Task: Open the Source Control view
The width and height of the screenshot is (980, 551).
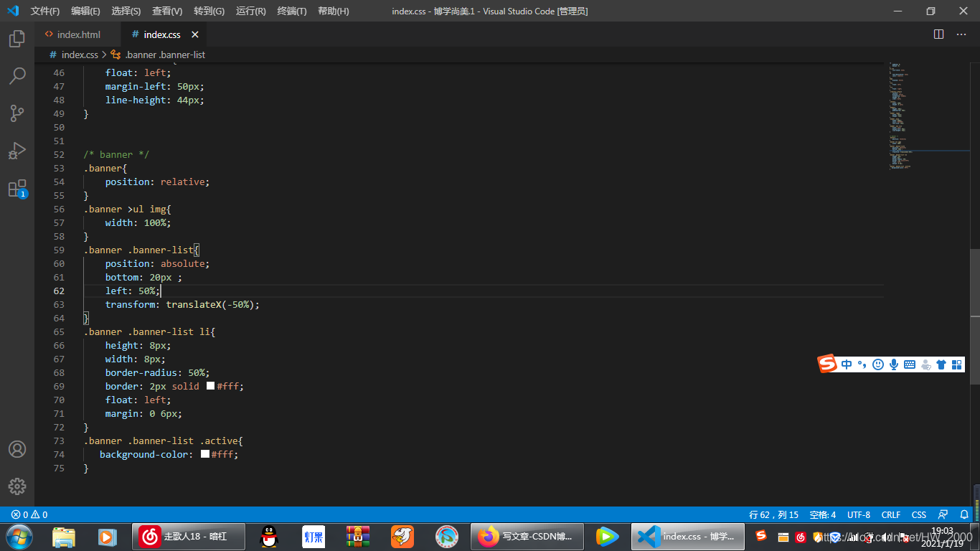Action: coord(17,113)
